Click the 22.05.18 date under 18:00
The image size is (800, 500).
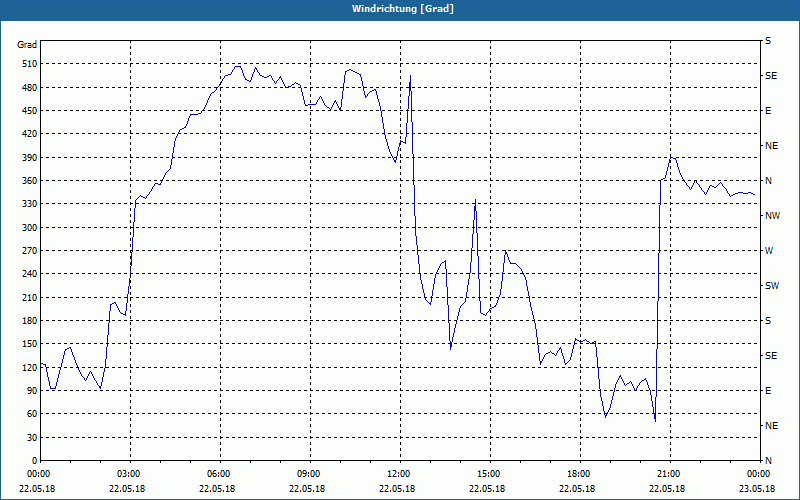577,489
